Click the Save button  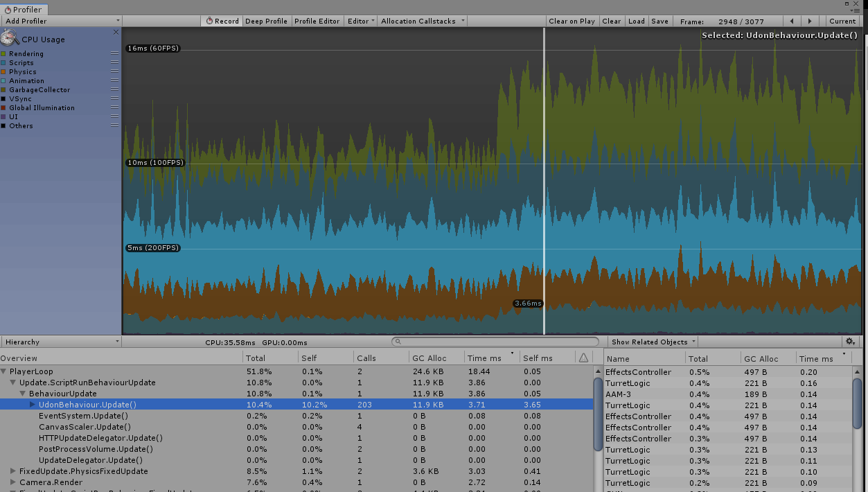pos(660,21)
